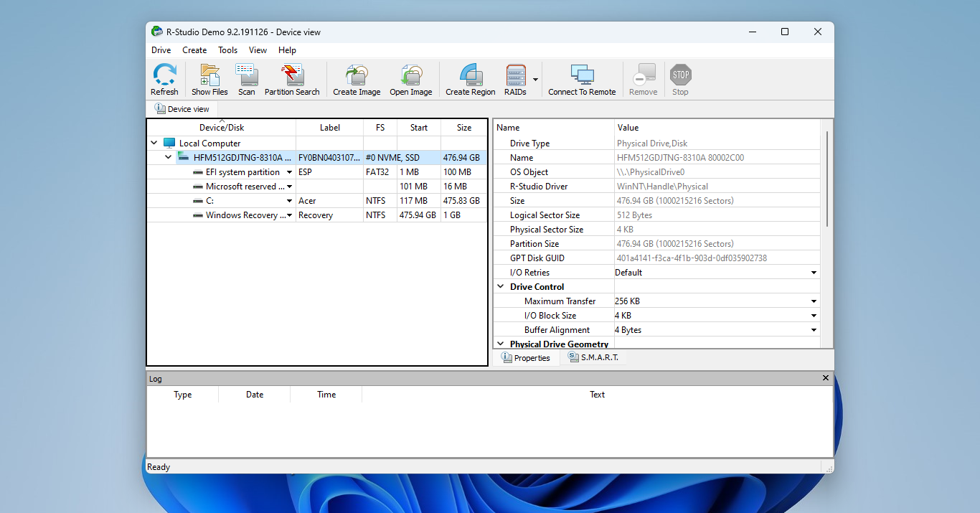The height and width of the screenshot is (513, 980).
Task: Open EFI system partition dropdown arrow
Action: coord(290,172)
